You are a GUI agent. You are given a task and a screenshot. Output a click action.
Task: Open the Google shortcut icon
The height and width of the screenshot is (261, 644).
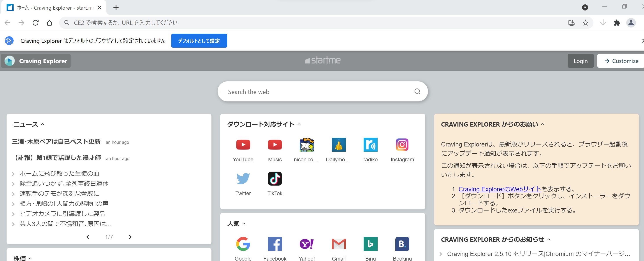pos(243,244)
